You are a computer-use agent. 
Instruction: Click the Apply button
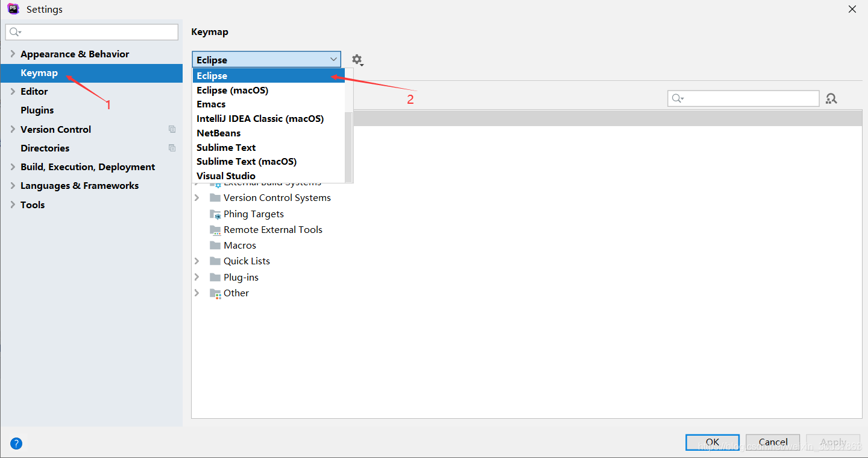click(833, 442)
